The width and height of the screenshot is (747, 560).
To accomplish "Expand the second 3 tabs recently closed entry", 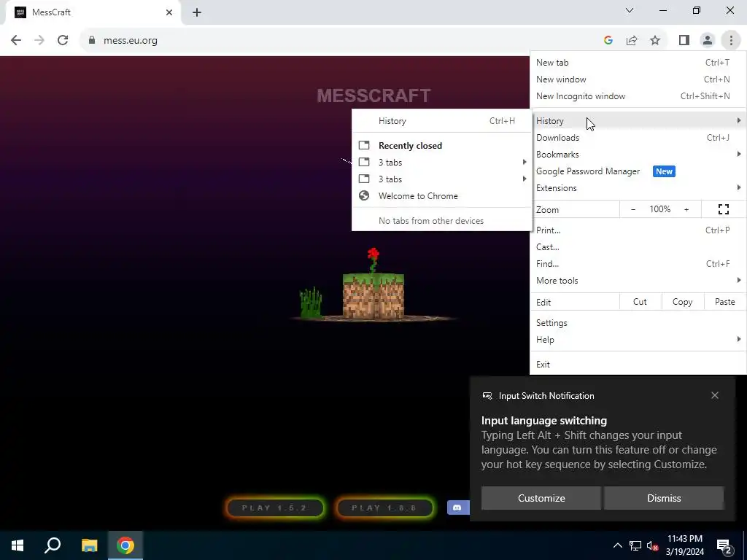I will coord(441,179).
